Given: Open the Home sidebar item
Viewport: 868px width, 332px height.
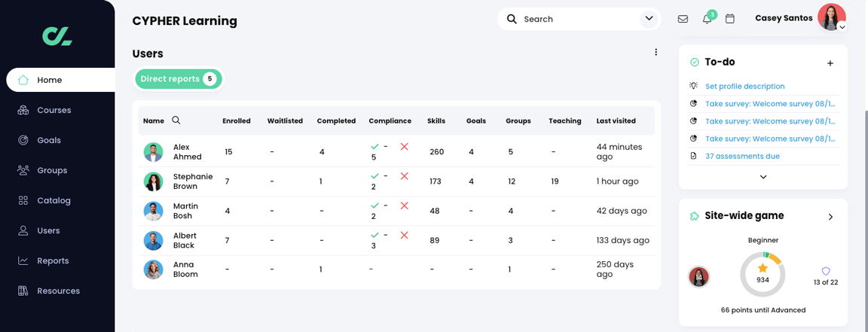Looking at the screenshot, I should (x=60, y=80).
